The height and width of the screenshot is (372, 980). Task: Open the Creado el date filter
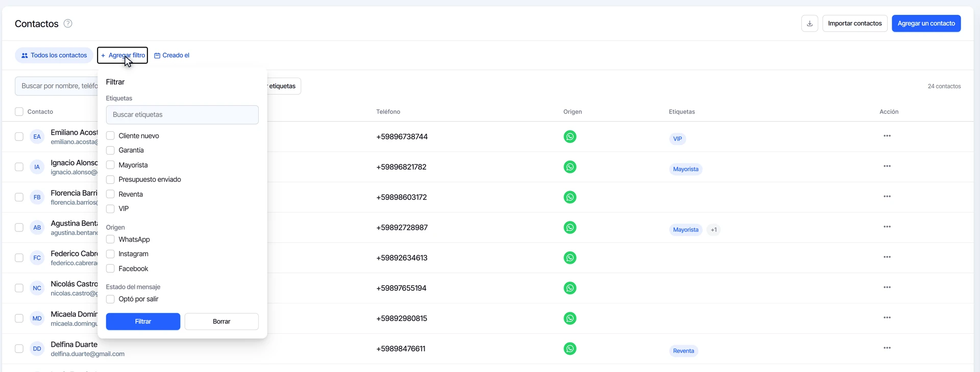point(171,55)
